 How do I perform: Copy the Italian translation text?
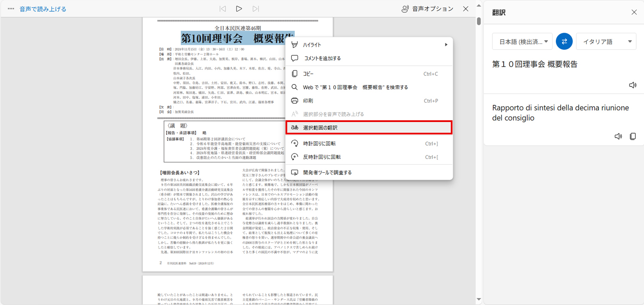pos(632,136)
